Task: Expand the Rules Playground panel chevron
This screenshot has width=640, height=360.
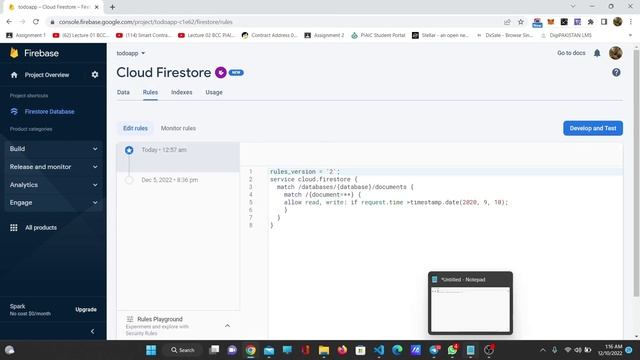Action: pos(227,326)
